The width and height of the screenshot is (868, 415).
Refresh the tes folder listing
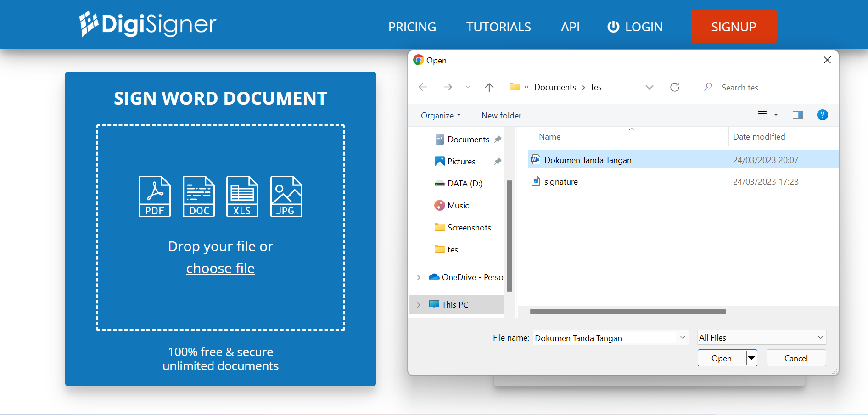pos(675,87)
